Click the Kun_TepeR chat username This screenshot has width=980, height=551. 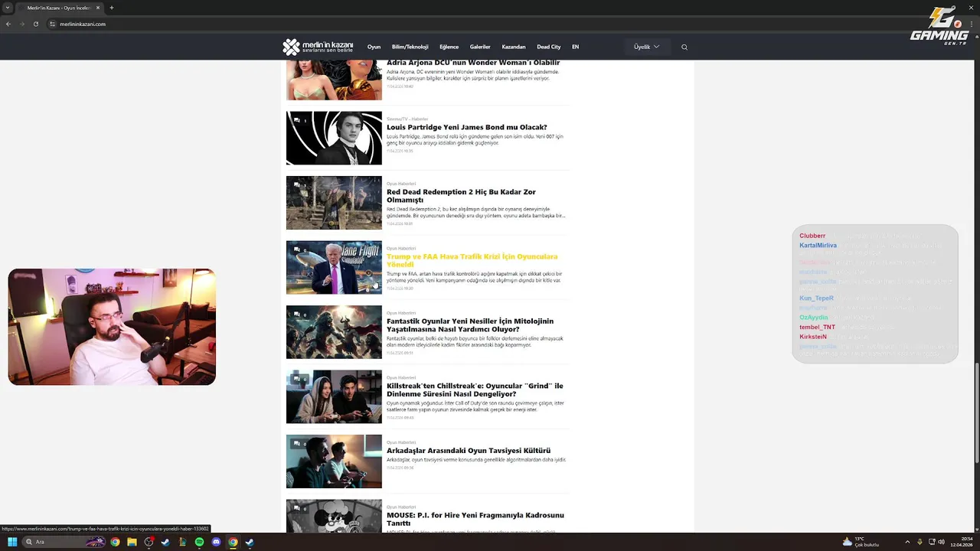tap(816, 298)
